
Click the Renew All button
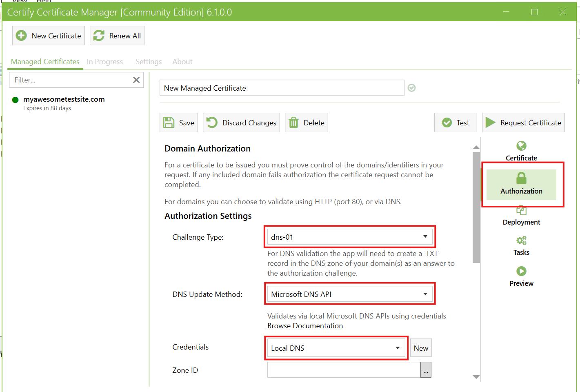pyautogui.click(x=117, y=36)
